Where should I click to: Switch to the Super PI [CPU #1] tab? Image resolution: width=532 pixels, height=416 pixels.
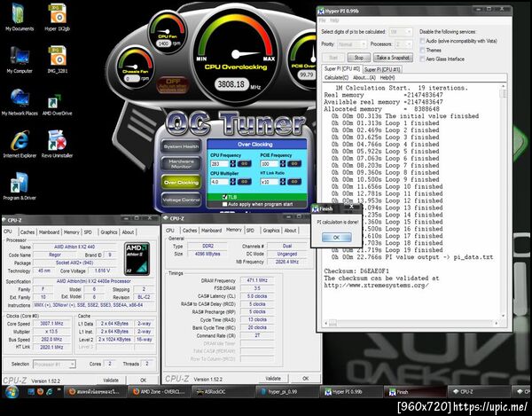382,69
